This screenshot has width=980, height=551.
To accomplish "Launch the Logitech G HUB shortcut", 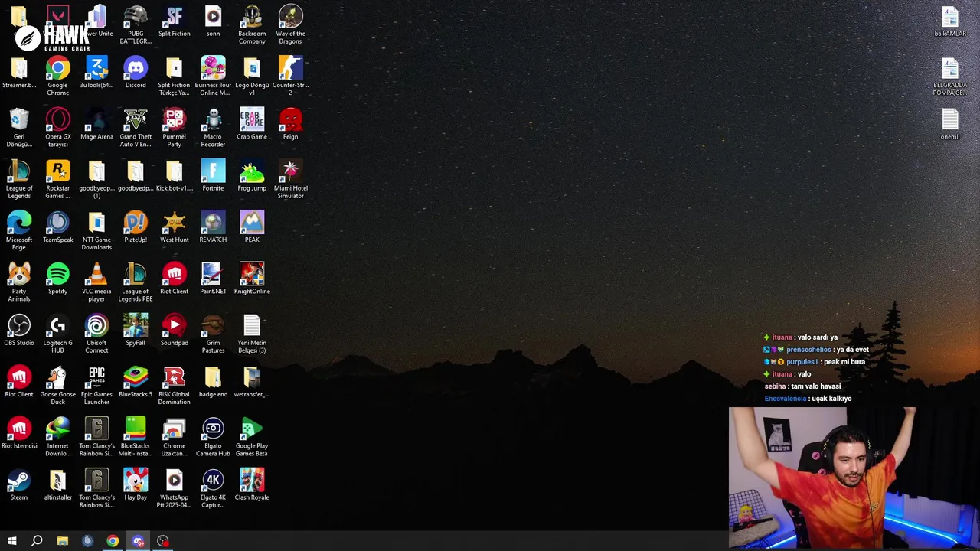I will [57, 326].
